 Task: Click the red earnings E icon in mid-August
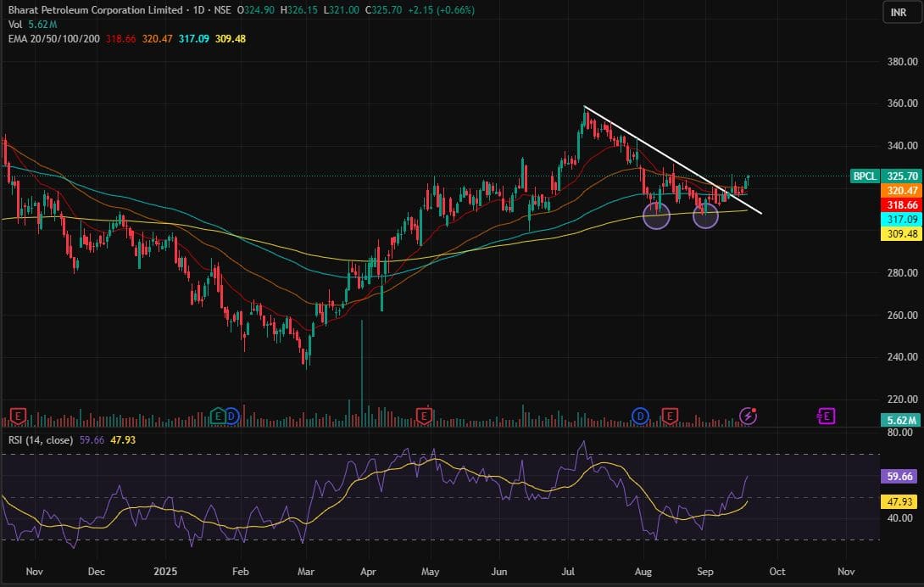click(x=671, y=416)
